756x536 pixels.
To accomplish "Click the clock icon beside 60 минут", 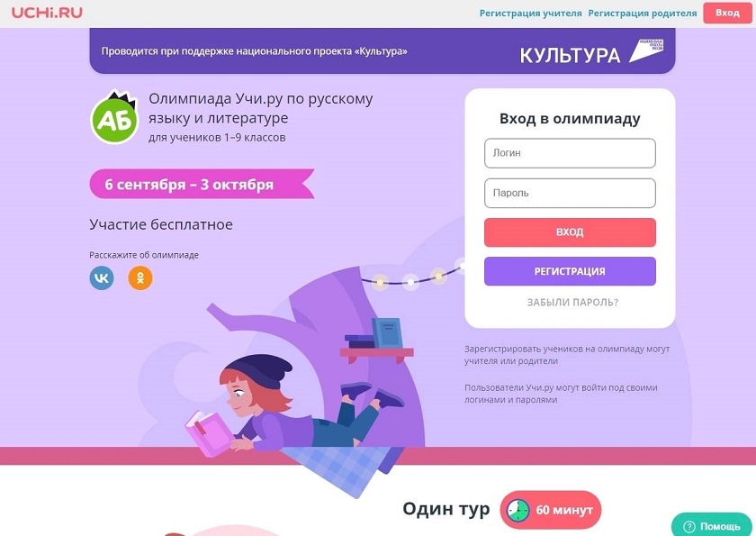I will pos(517,510).
